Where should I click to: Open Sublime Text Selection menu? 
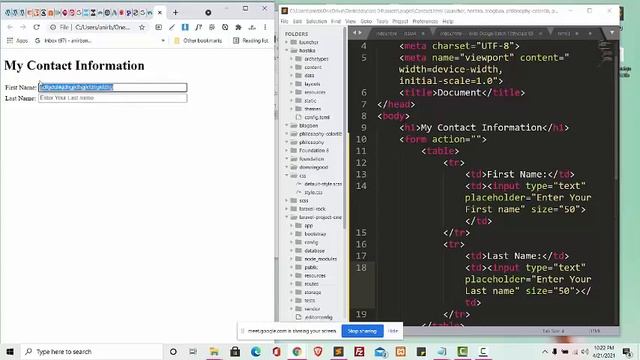pos(316,21)
